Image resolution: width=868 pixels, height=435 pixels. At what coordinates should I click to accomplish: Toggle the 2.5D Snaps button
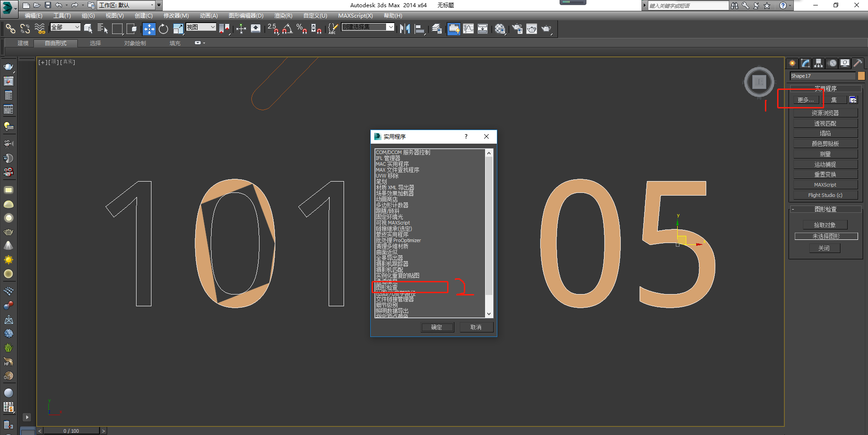point(273,29)
